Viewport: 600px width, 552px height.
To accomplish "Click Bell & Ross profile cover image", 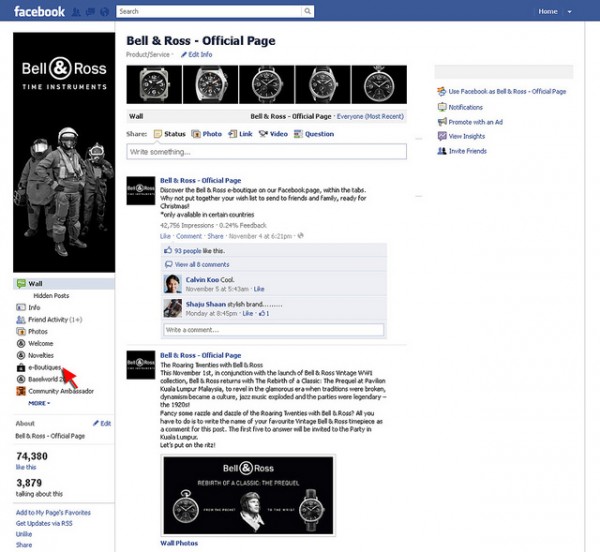I will click(64, 152).
